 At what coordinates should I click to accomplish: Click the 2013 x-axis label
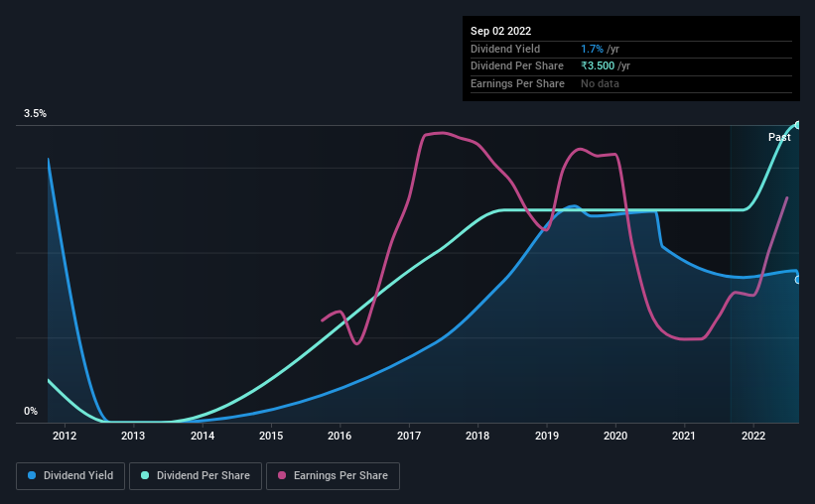(x=133, y=436)
